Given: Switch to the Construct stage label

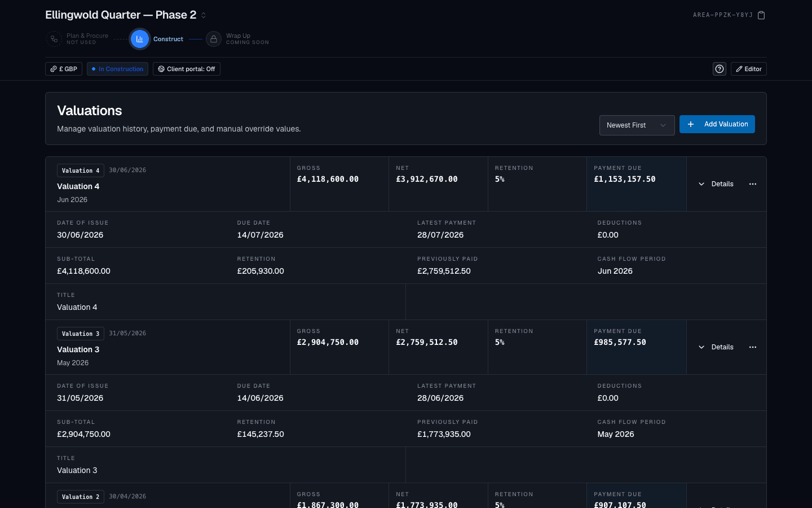Looking at the screenshot, I should (x=168, y=39).
